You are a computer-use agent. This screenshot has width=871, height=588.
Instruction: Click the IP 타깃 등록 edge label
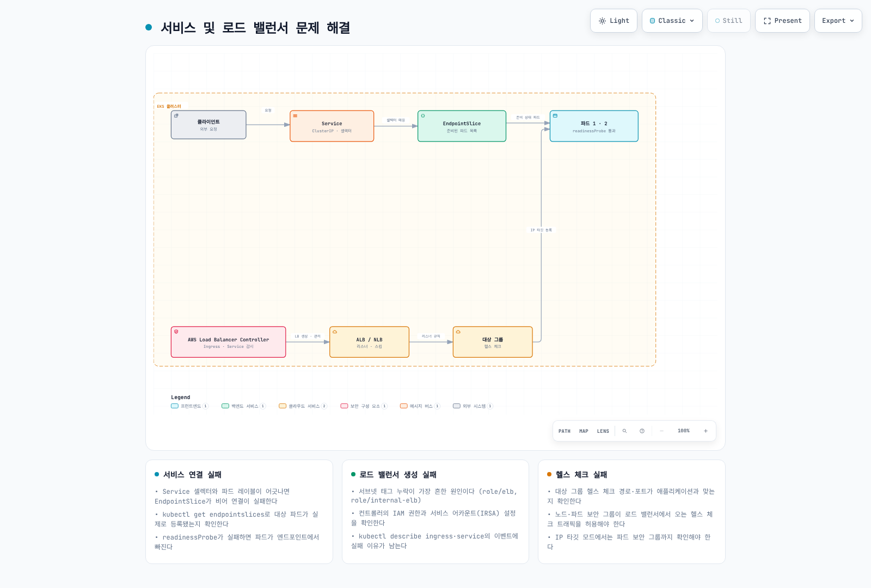pos(541,230)
